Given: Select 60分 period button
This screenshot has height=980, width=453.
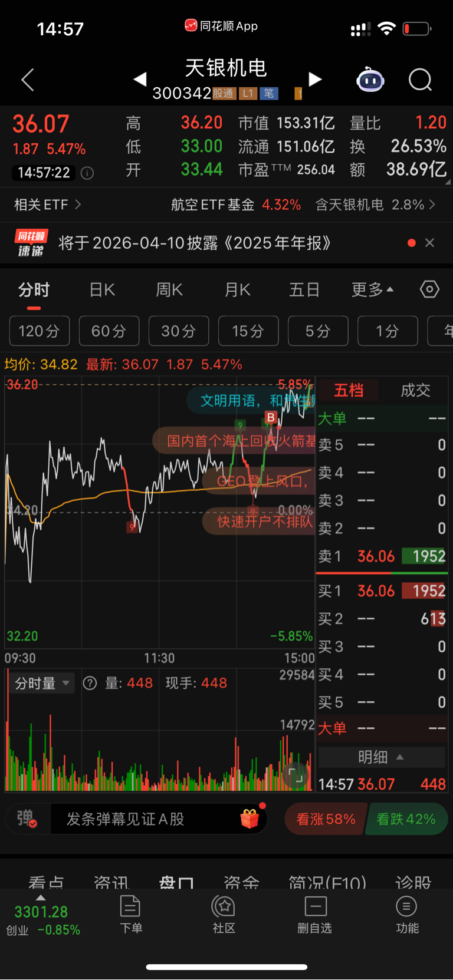Looking at the screenshot, I should 109,331.
